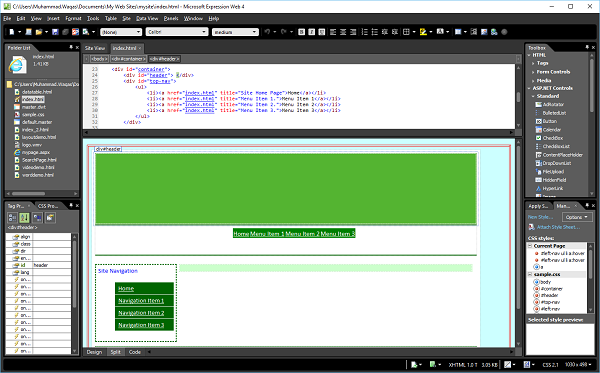Screen dimensions: 600x373
Task: Click the Save icon in toolbar
Action: point(55,32)
